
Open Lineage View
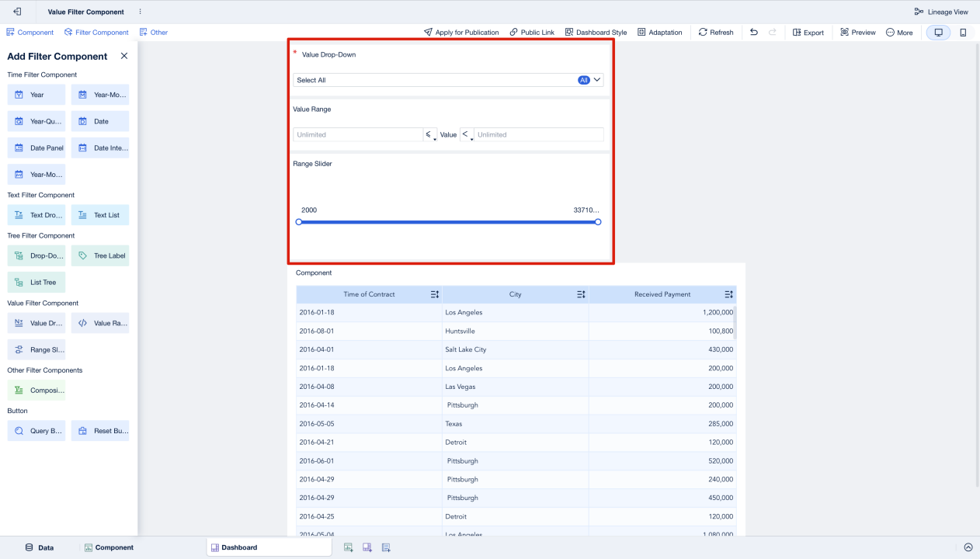point(941,12)
